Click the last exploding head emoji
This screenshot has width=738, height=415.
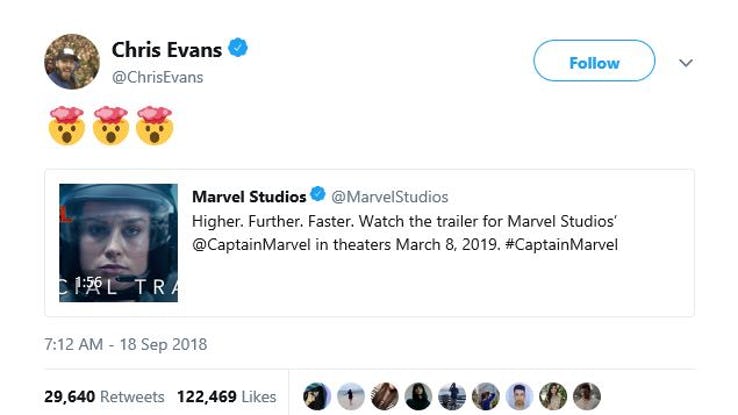154,126
